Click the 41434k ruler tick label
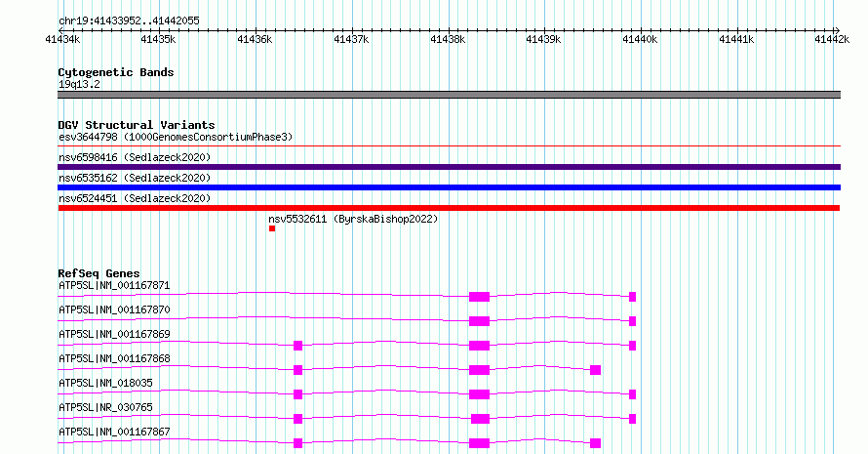This screenshot has height=454, width=868. (x=62, y=39)
